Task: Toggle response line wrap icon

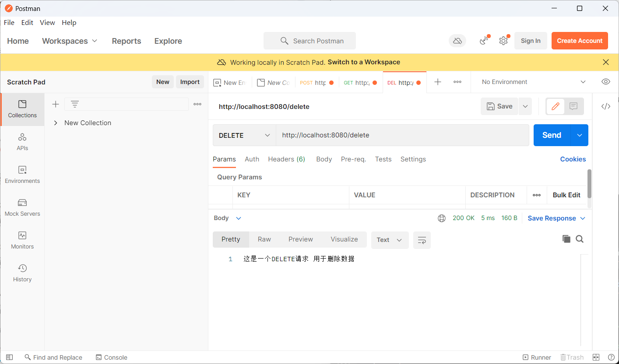Action: point(422,240)
